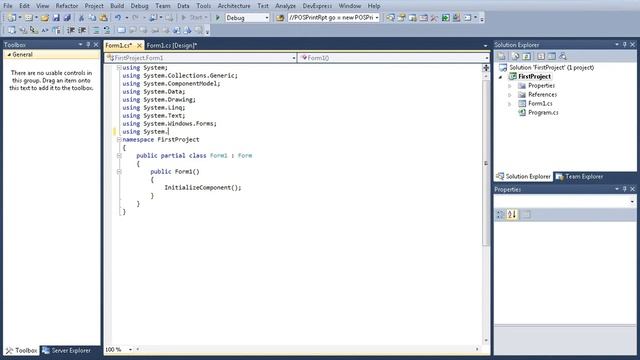Toggle IntelliSense completion mode icon
640x360 pixels.
[x=56, y=30]
